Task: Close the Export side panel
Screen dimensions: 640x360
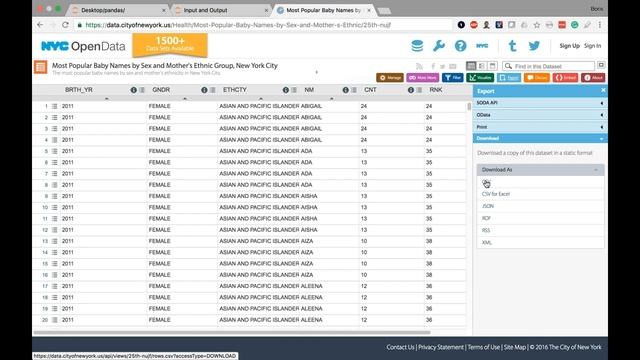Action: tap(603, 90)
